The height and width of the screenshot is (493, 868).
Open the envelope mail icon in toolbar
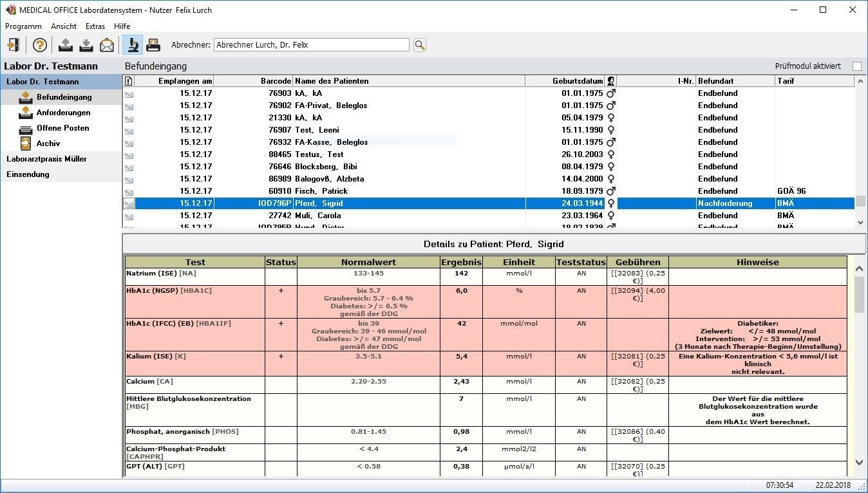(106, 44)
